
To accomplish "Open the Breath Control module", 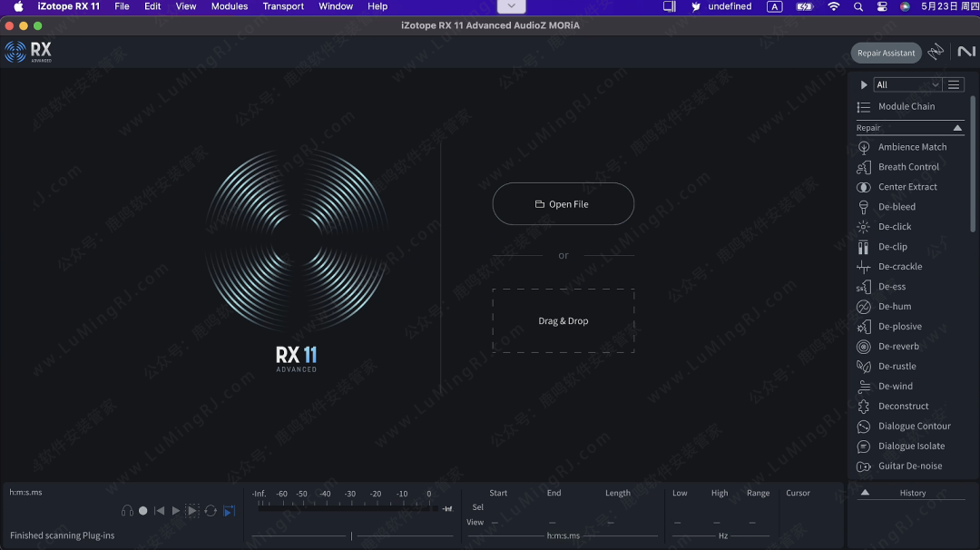I will pos(908,167).
